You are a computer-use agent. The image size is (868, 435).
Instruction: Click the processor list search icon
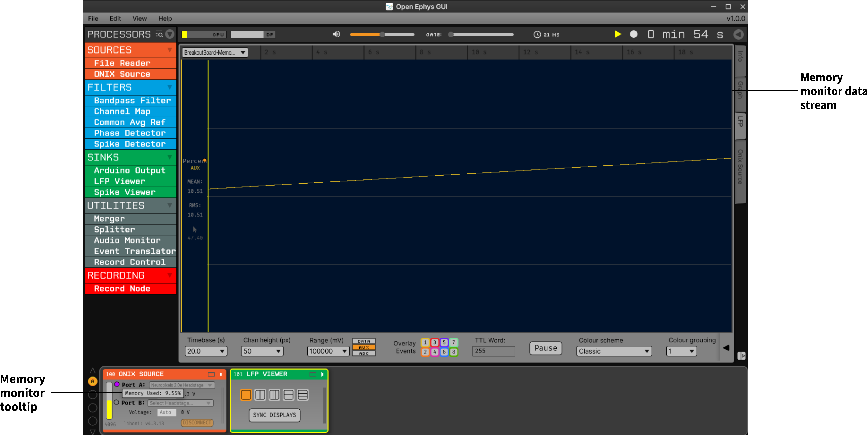pyautogui.click(x=159, y=34)
